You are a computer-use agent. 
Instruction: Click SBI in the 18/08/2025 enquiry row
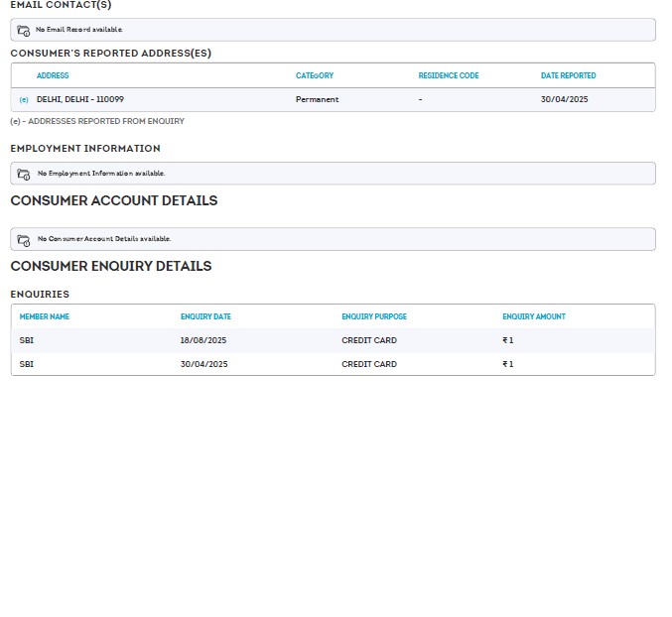[x=27, y=340]
